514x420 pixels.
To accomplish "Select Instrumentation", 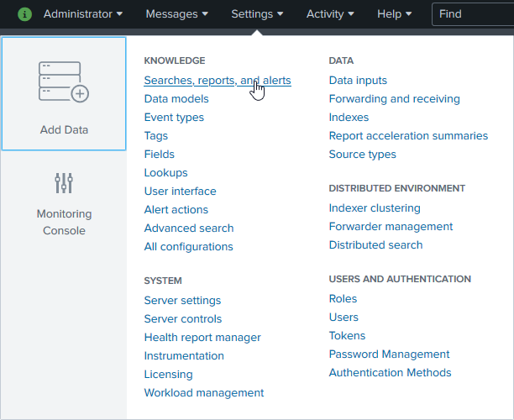I will pyautogui.click(x=184, y=355).
